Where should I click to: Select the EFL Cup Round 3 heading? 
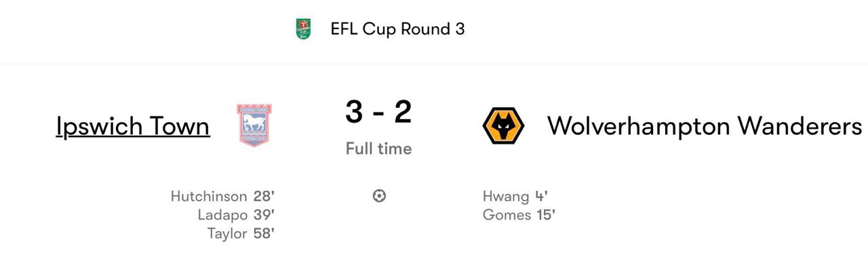[x=398, y=29]
